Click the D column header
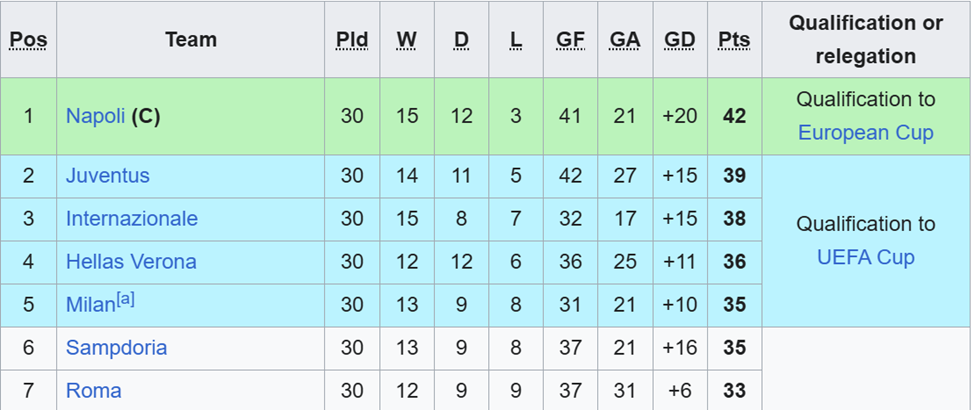The image size is (975, 410). pyautogui.click(x=461, y=40)
